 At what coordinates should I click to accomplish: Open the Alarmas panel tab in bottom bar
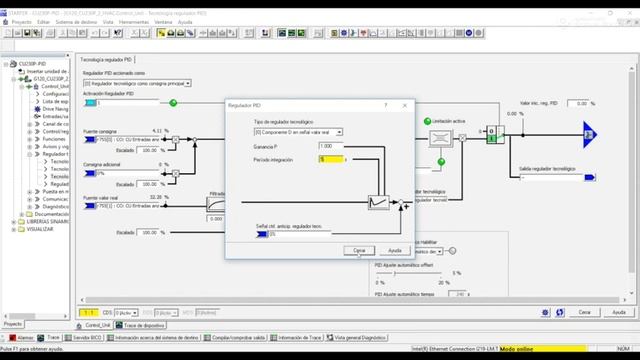pos(21,338)
